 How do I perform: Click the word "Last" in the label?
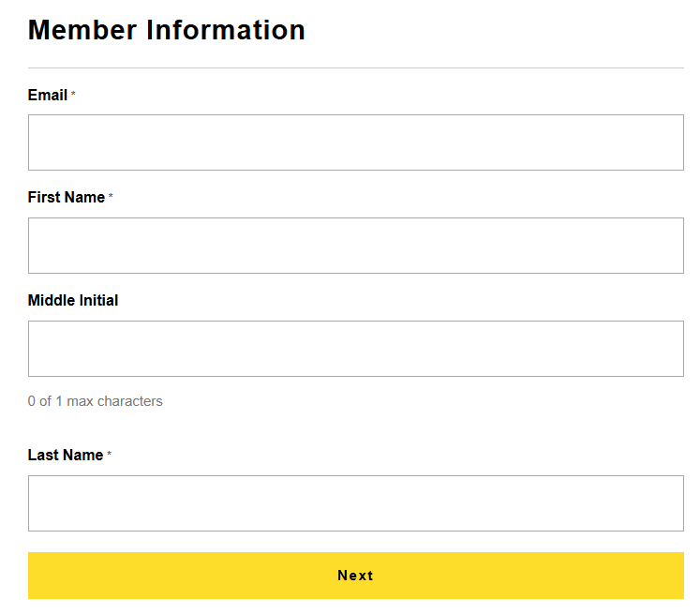(x=43, y=456)
